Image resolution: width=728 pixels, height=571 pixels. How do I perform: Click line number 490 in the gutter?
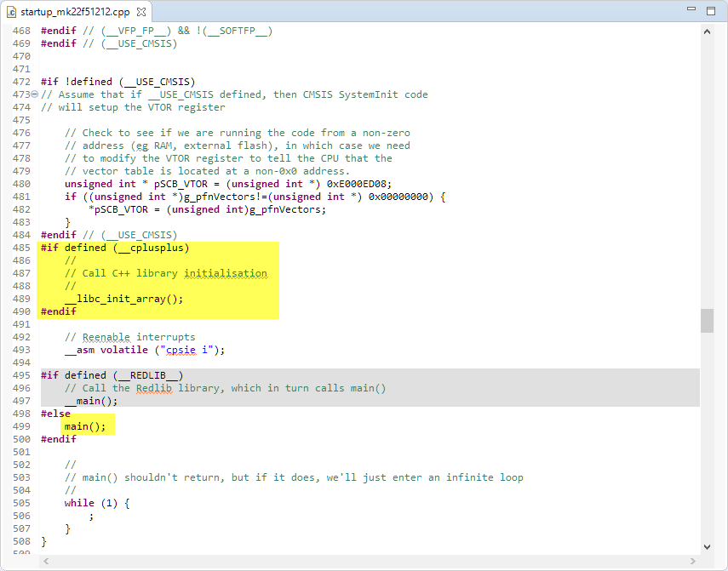[x=21, y=311]
